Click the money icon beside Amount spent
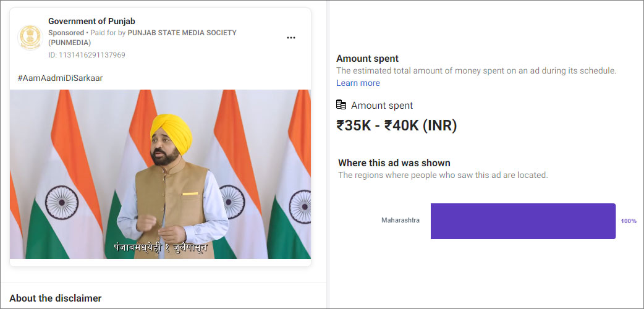The width and height of the screenshot is (644, 309). pyautogui.click(x=341, y=105)
